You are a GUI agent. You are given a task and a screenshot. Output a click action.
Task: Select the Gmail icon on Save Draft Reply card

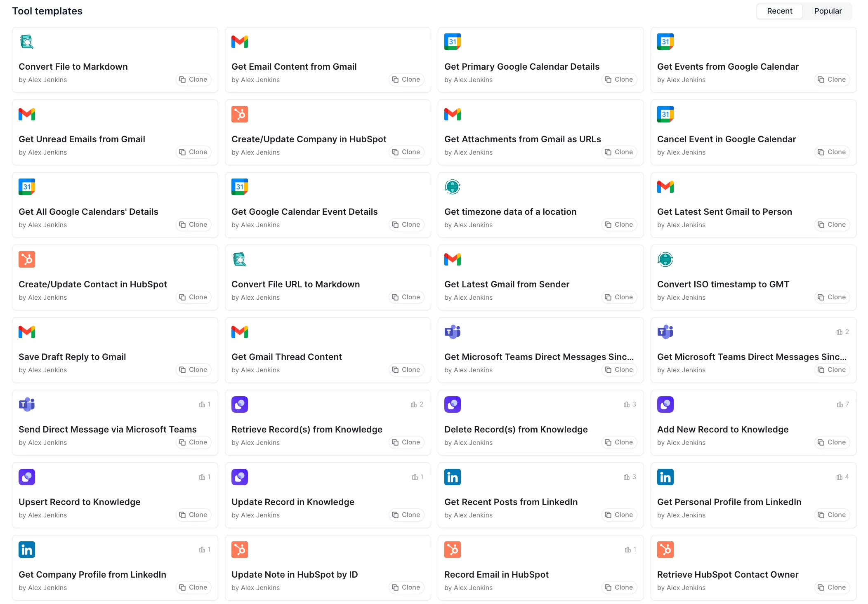coord(27,332)
